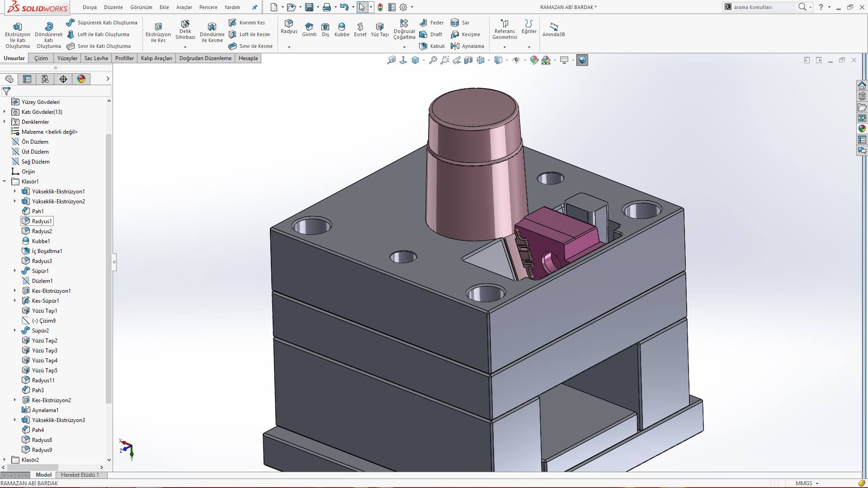Select the Kesişme intersect tool
The height and width of the screenshot is (488, 868).
click(466, 34)
